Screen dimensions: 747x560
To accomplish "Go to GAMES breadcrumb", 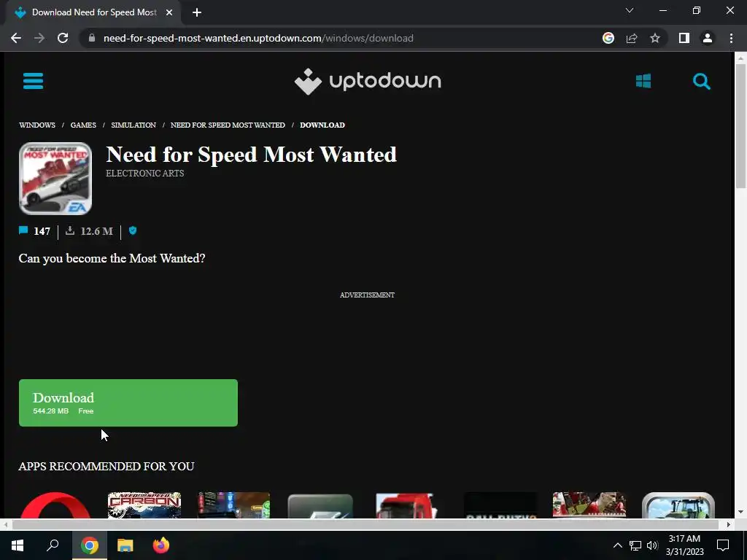I will click(x=83, y=125).
